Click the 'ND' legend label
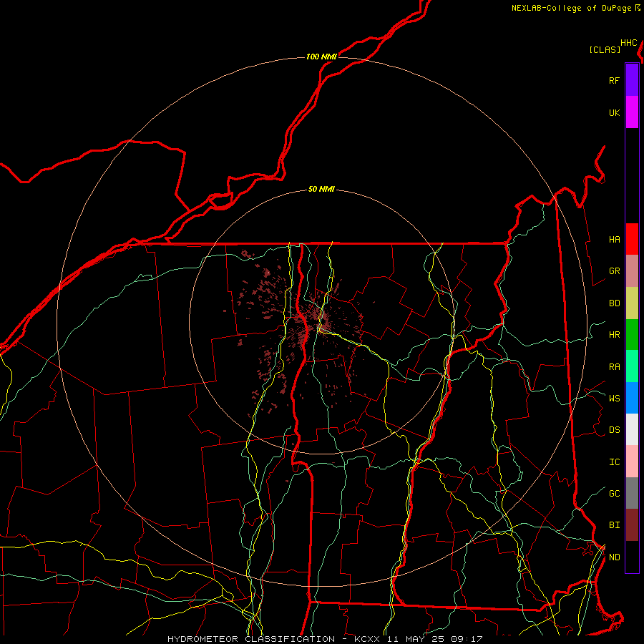The image size is (644, 644). pyautogui.click(x=614, y=557)
